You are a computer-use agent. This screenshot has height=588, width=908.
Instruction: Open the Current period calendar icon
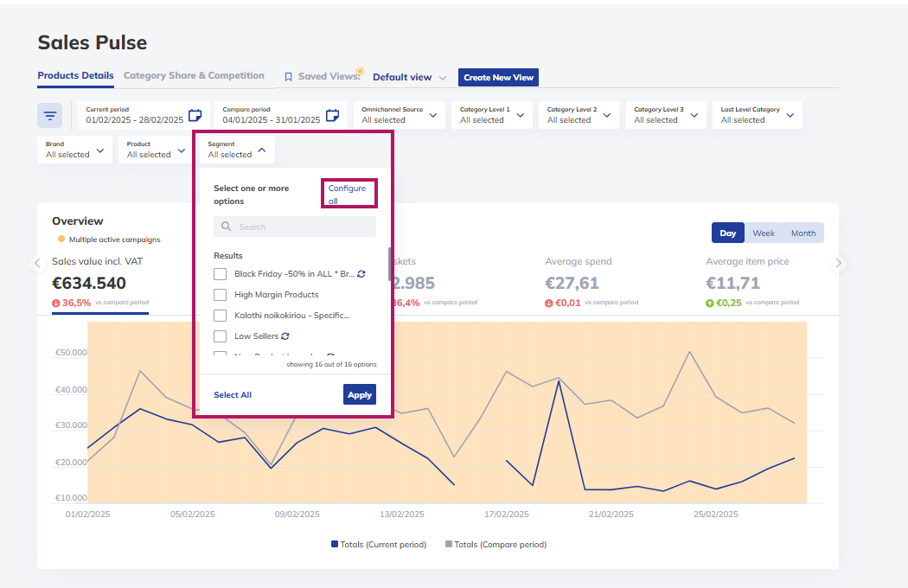(195, 115)
